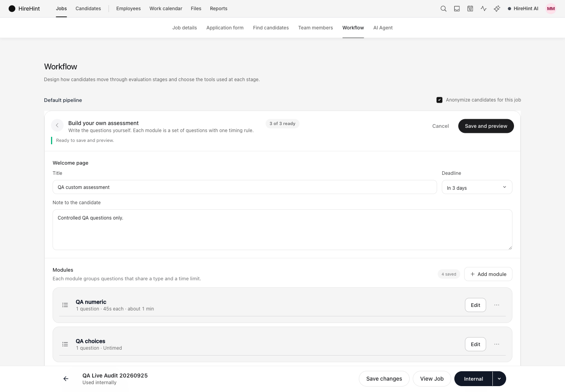Open the calendar icon in top bar
The height and width of the screenshot is (392, 565).
[x=470, y=9]
